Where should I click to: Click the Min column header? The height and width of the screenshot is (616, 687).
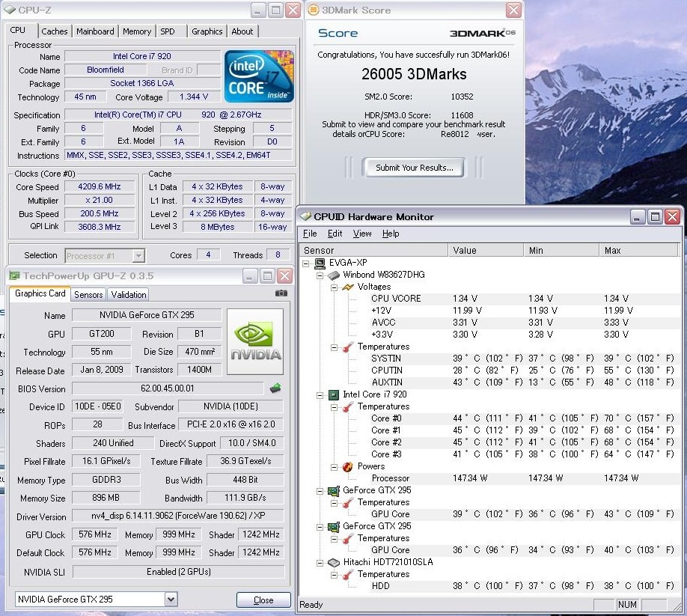point(562,251)
